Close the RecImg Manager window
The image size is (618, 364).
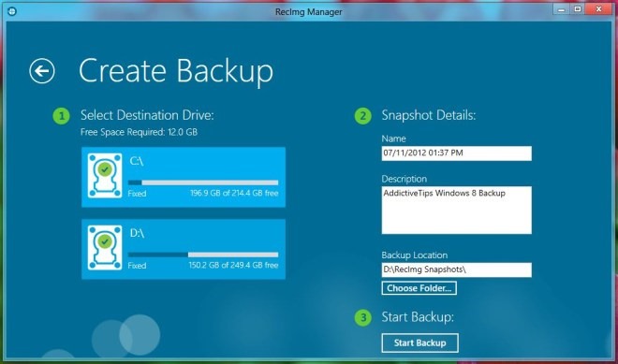pos(599,9)
